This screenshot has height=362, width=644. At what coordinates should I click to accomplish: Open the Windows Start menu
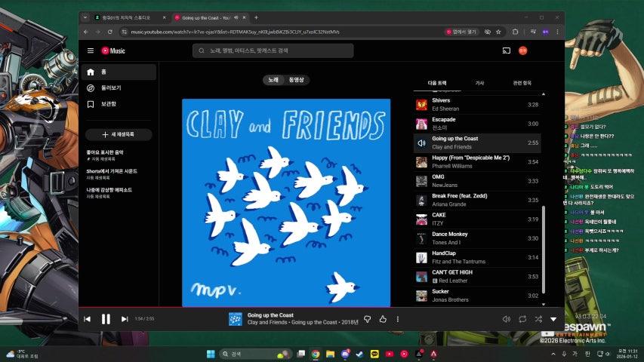[211, 354]
